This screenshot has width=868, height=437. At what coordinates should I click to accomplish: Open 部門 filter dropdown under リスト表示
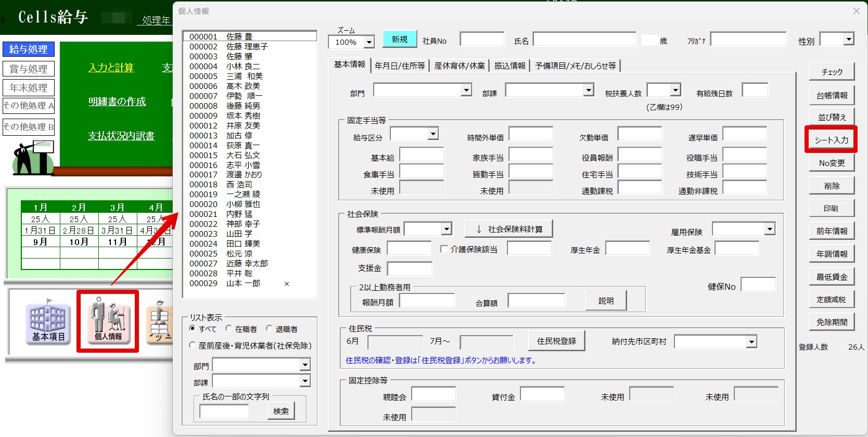coord(305,365)
